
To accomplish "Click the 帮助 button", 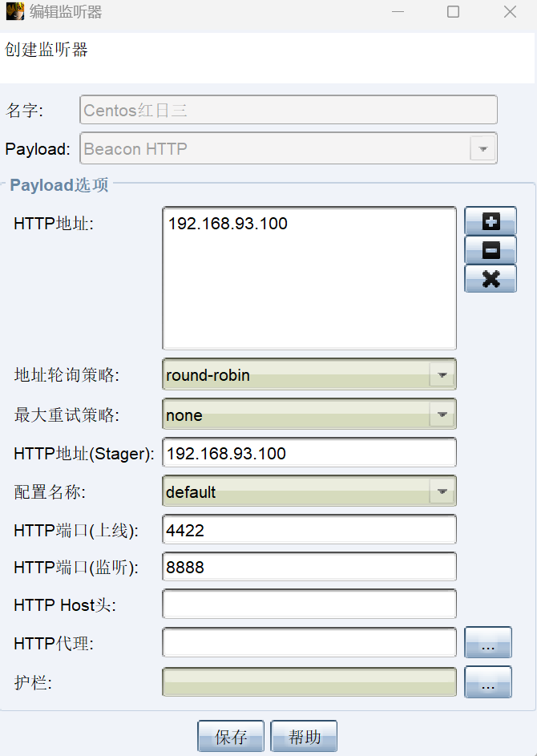I will point(304,737).
